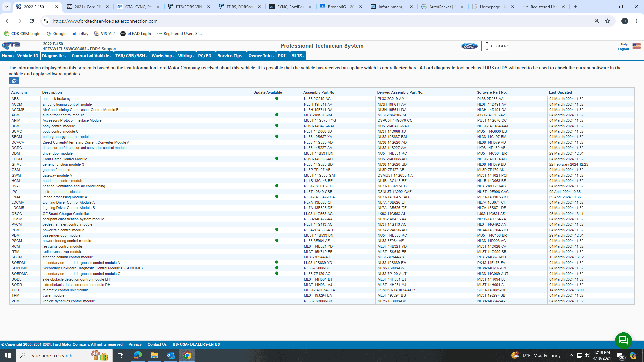Open the tab search chevron at top left
The width and height of the screenshot is (644, 362).
7,7
